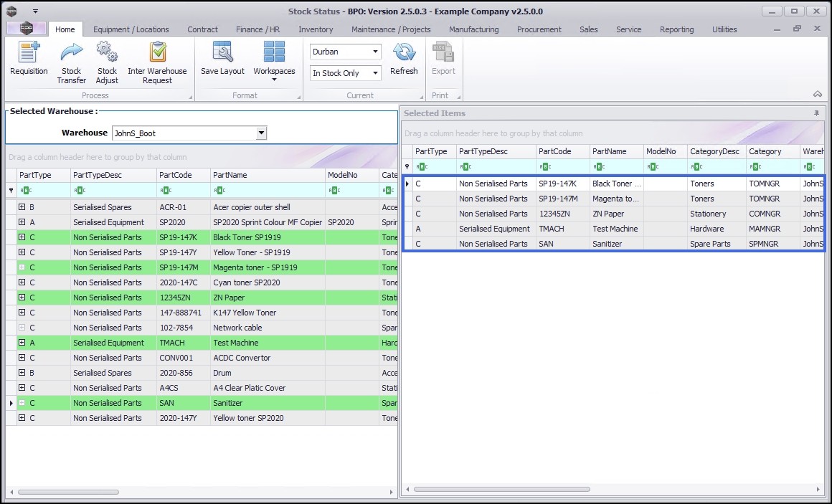Open the Workspaces menu icon
The image size is (832, 504).
274,53
